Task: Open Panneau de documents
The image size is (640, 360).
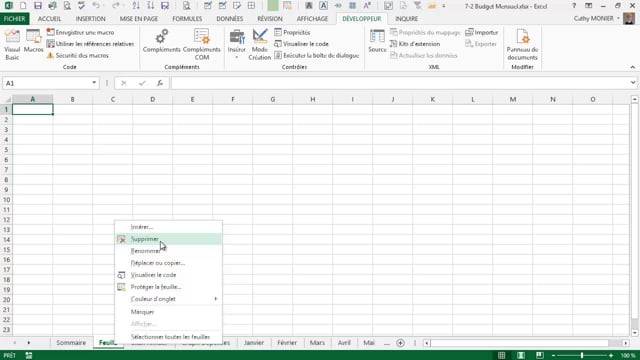Action: pos(522,45)
